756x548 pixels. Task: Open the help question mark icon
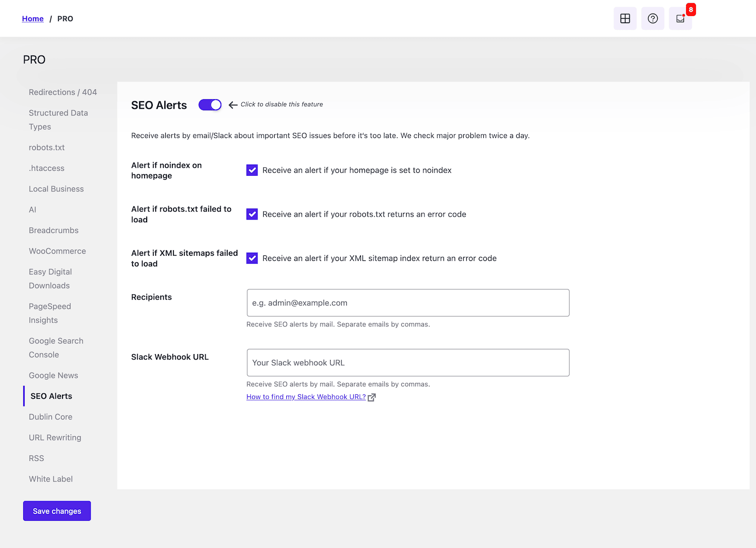click(653, 19)
